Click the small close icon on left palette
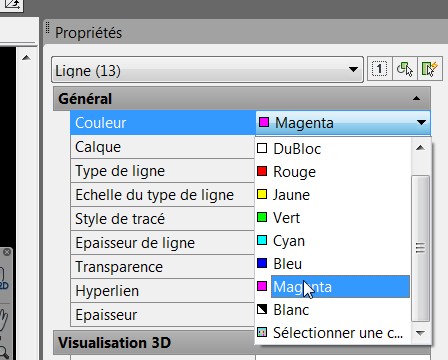Screen dimensions: 448x360 [x=7, y=252]
